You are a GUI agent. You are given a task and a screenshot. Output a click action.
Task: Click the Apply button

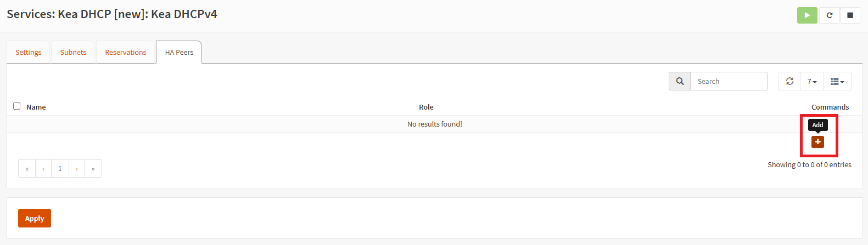pos(35,218)
